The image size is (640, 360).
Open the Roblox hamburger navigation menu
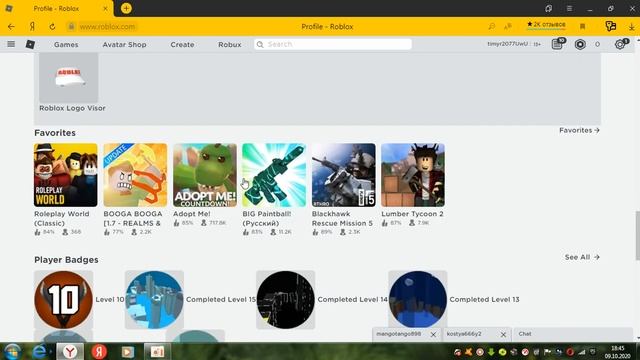[x=11, y=44]
